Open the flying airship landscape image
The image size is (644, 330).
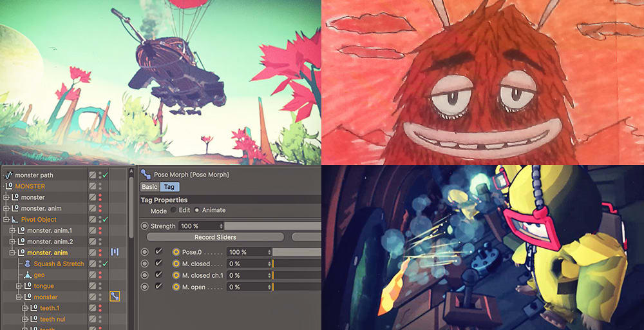[x=160, y=82]
